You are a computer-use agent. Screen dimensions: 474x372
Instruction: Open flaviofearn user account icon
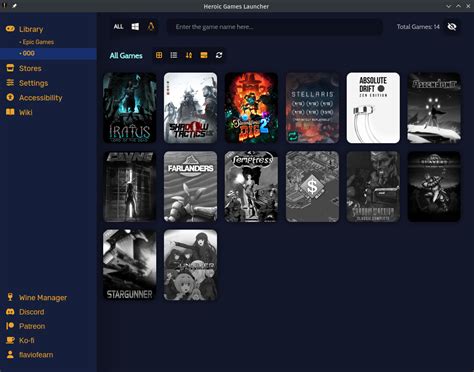click(10, 354)
